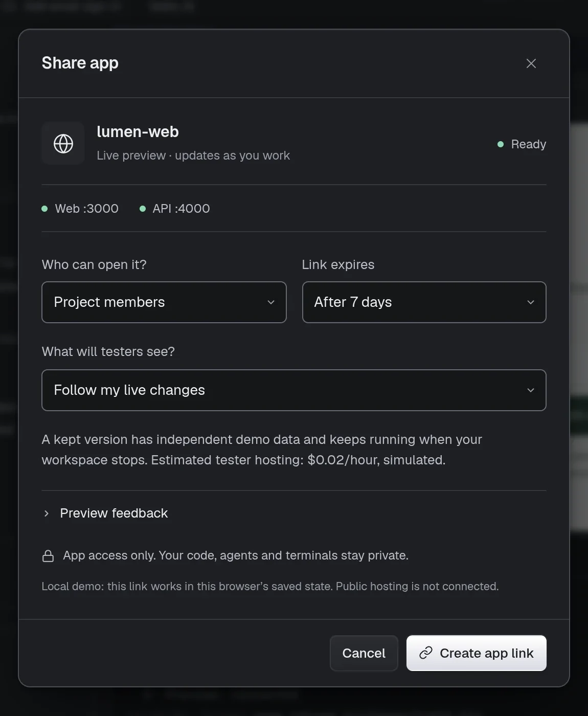The height and width of the screenshot is (716, 588).
Task: Close the Share app dialog
Action: pyautogui.click(x=531, y=63)
